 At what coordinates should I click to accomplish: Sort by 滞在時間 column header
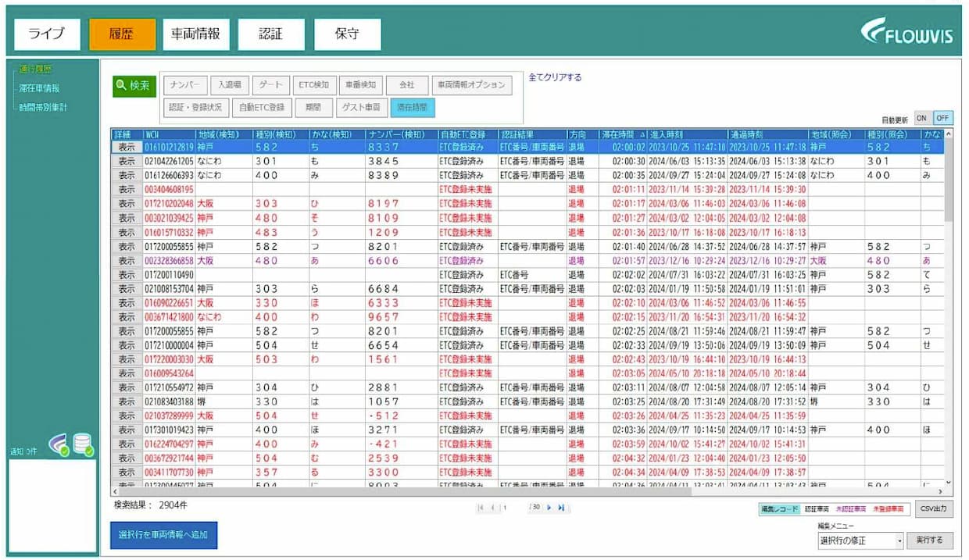pos(624,134)
